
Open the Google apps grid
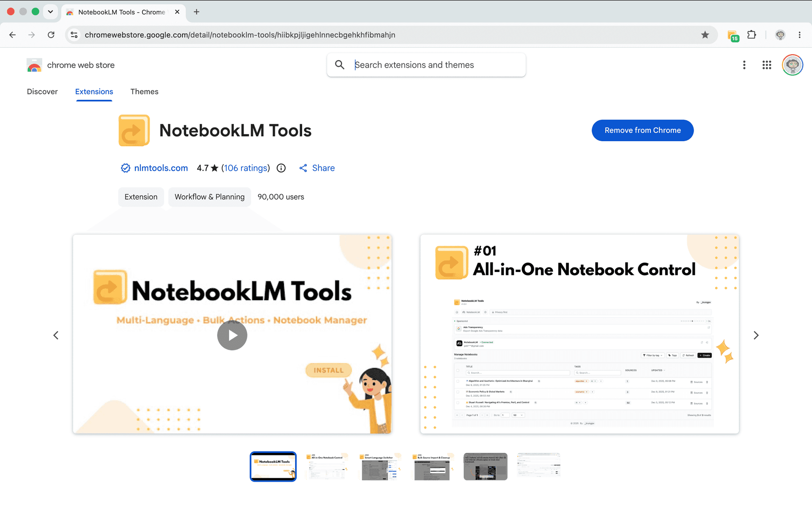(x=767, y=65)
